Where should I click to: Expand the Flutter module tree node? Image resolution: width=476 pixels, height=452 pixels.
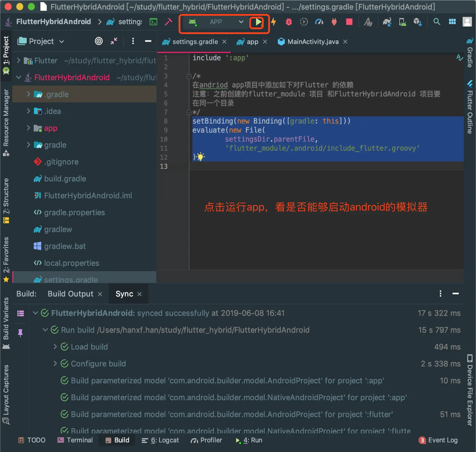tap(19, 60)
